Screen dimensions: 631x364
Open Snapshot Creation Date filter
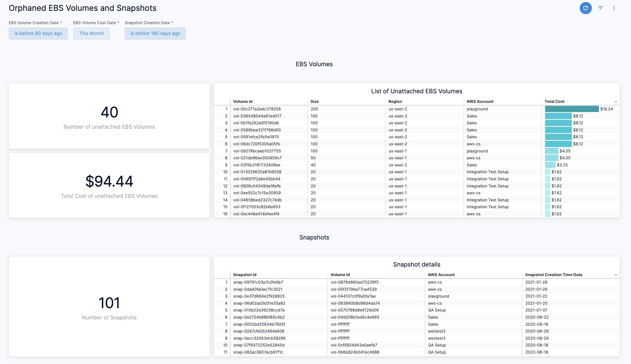155,34
